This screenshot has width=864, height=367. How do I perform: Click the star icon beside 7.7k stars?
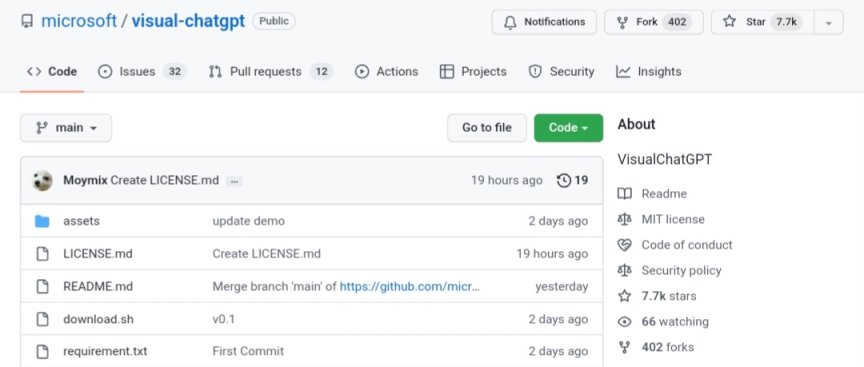tap(624, 296)
